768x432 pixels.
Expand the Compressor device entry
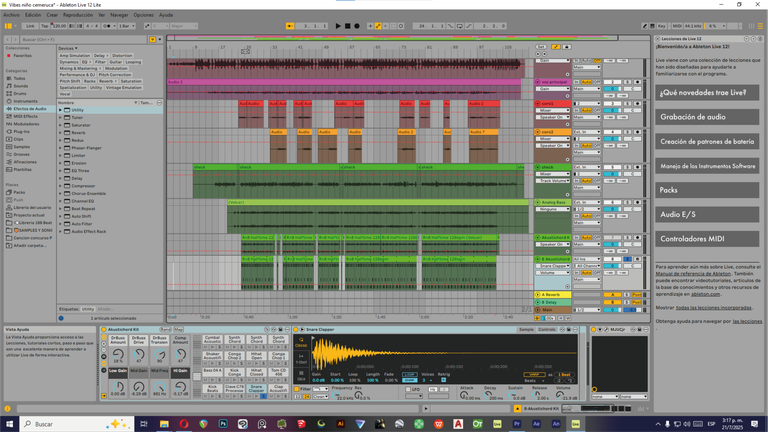tap(61, 186)
